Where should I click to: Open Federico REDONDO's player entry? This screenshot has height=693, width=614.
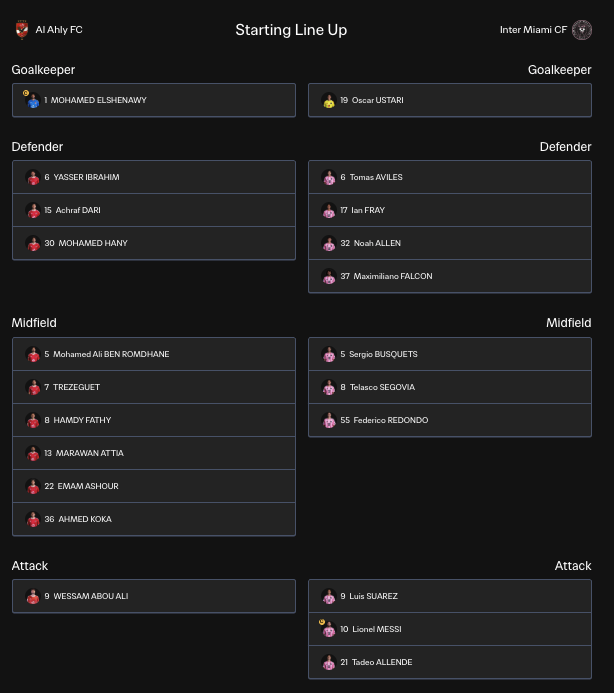point(450,420)
